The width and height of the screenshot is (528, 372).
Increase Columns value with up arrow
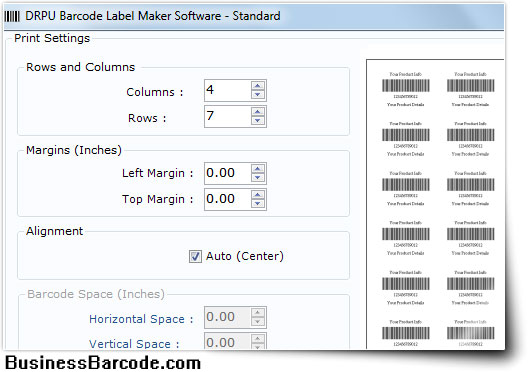tap(258, 86)
